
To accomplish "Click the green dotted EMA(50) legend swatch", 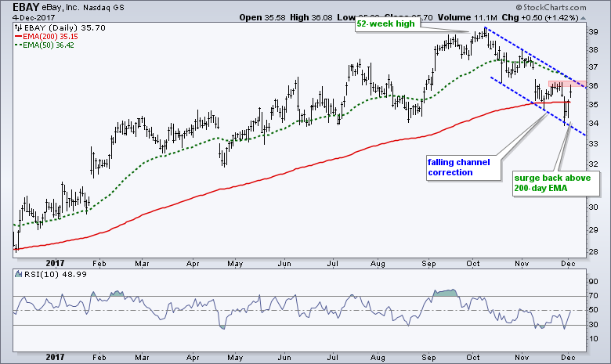I will 18,45.
